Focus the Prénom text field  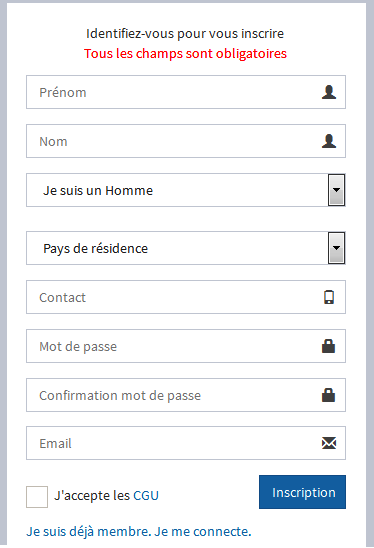(x=186, y=92)
